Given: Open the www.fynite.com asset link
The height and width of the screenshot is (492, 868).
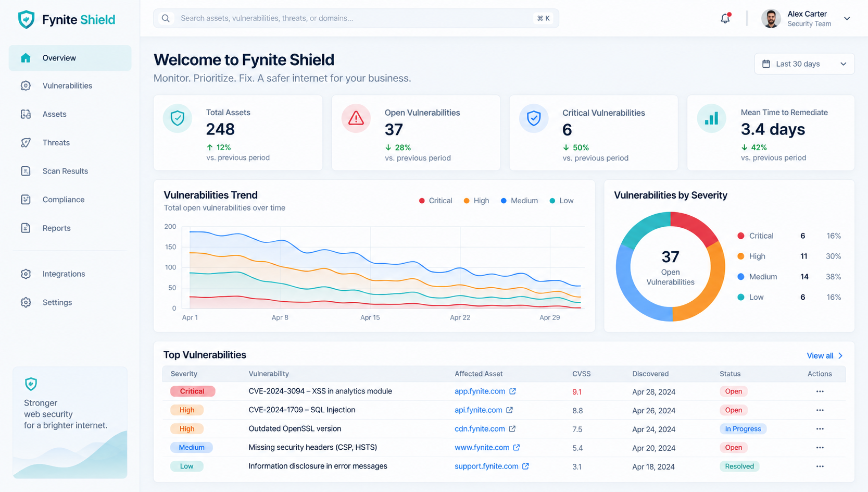Looking at the screenshot, I should [482, 448].
